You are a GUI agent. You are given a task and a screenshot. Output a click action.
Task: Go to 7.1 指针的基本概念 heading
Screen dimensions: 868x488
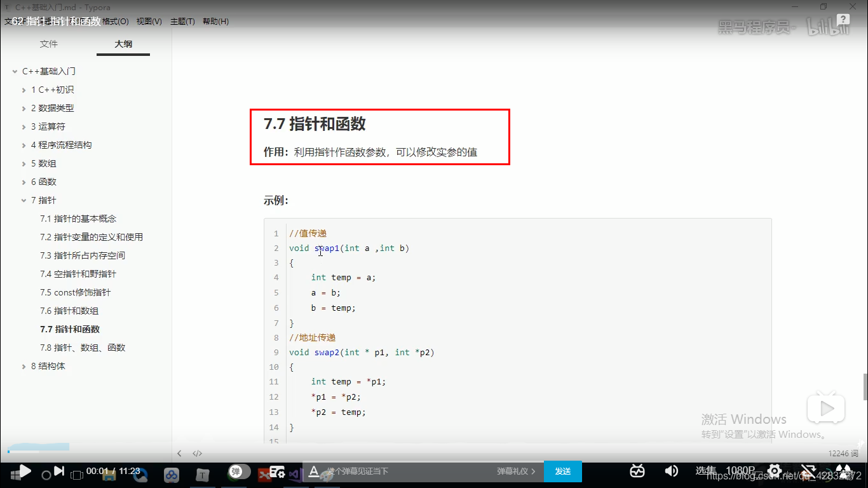coord(78,219)
